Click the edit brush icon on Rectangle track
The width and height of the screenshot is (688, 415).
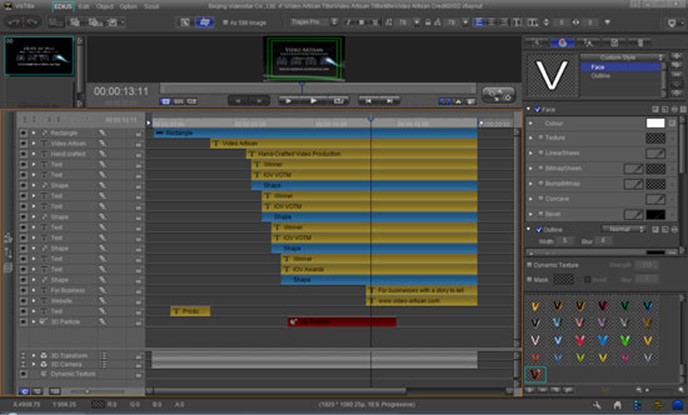click(x=102, y=133)
